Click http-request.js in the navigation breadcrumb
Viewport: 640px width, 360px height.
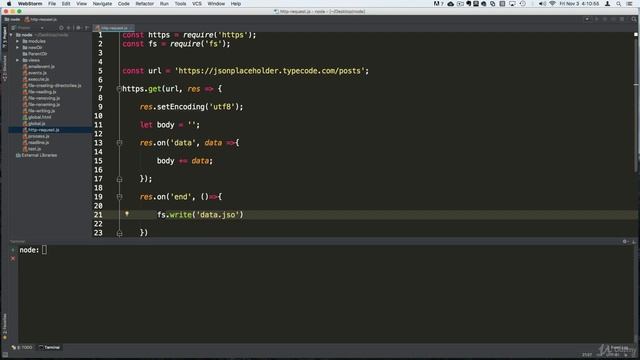click(41, 19)
